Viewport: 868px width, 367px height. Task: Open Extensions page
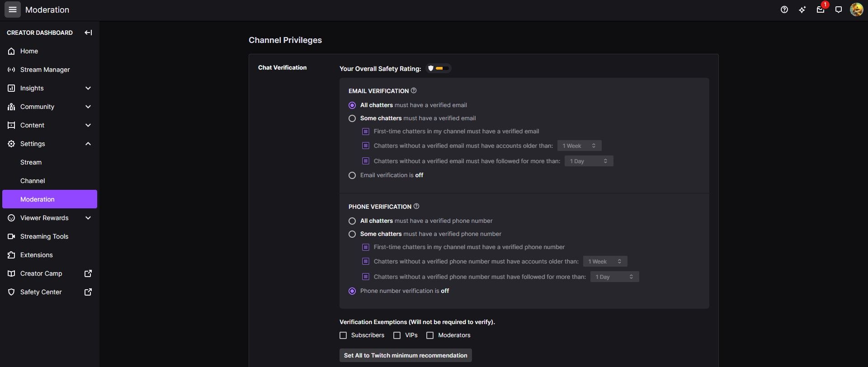point(50,255)
